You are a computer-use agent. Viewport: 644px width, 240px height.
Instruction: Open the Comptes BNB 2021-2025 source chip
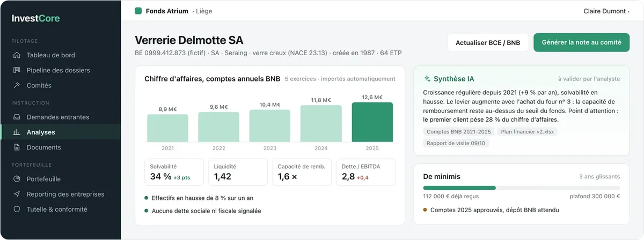[459, 132]
